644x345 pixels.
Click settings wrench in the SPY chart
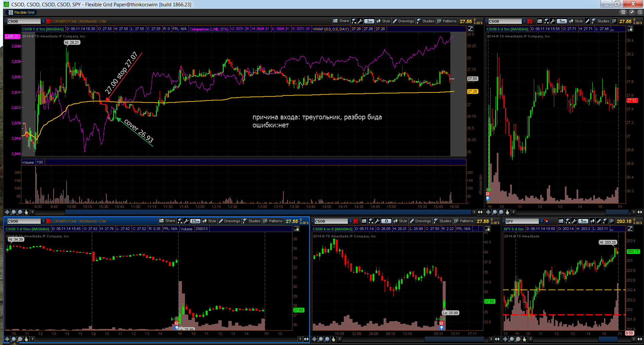tap(574, 221)
